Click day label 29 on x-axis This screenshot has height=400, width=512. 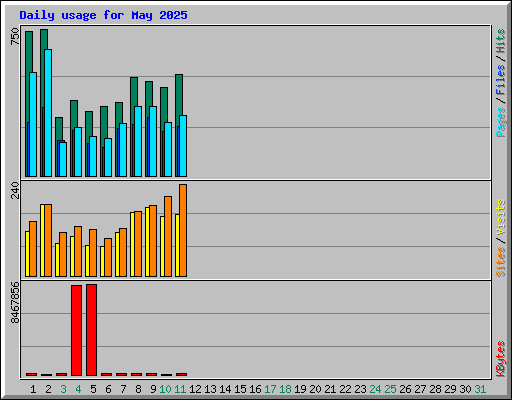coord(450,389)
